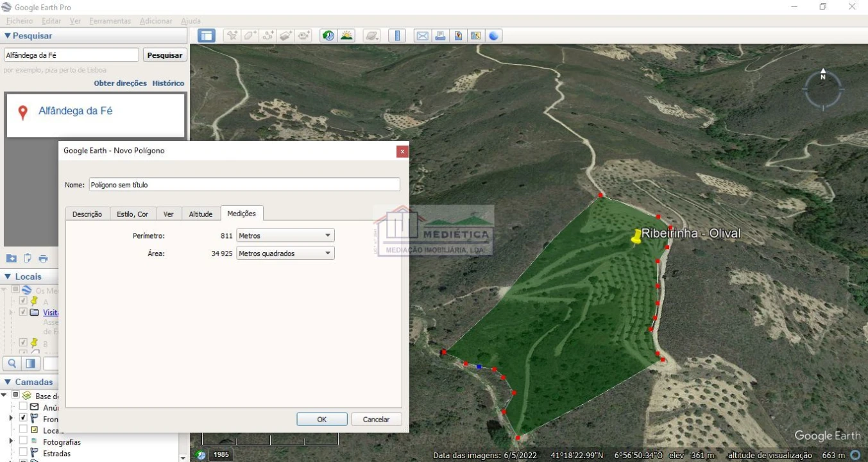
Task: Click the print icon in toolbar
Action: (x=440, y=36)
